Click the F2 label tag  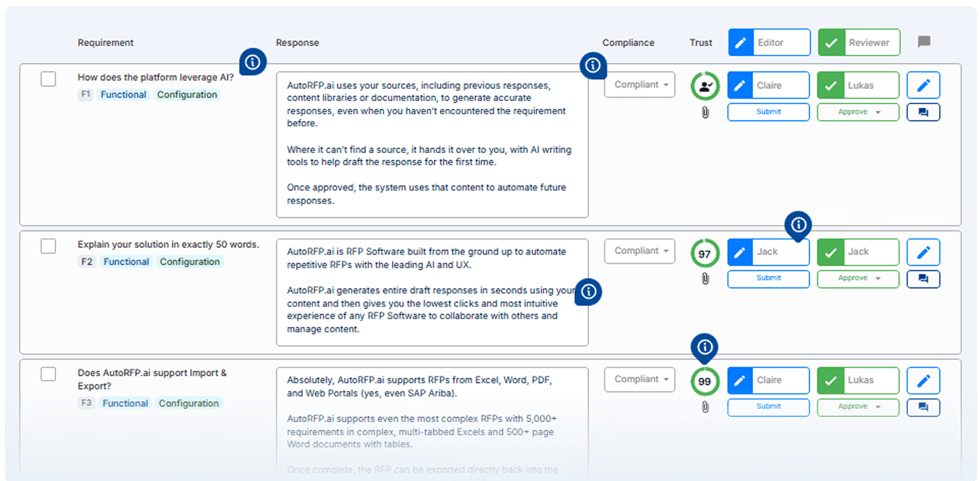coord(87,261)
